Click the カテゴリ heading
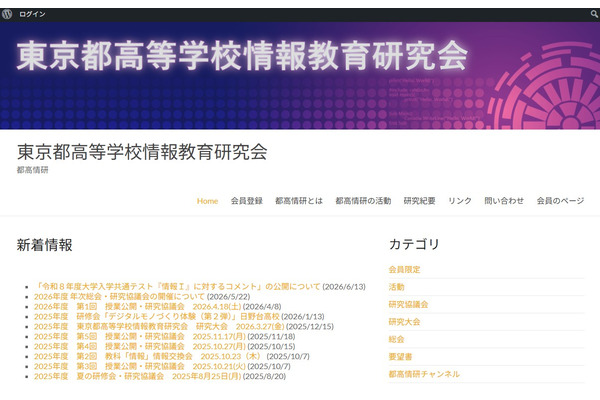The height and width of the screenshot is (400, 600). (414, 244)
